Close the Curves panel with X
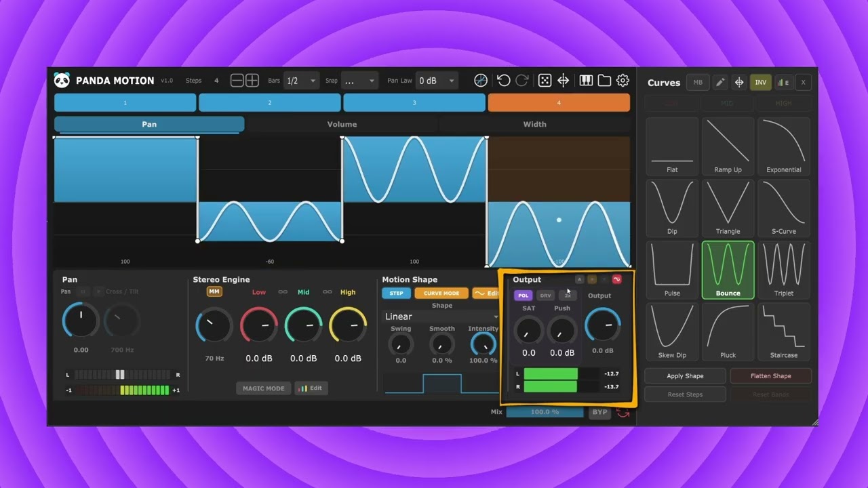The height and width of the screenshot is (488, 868). click(803, 83)
